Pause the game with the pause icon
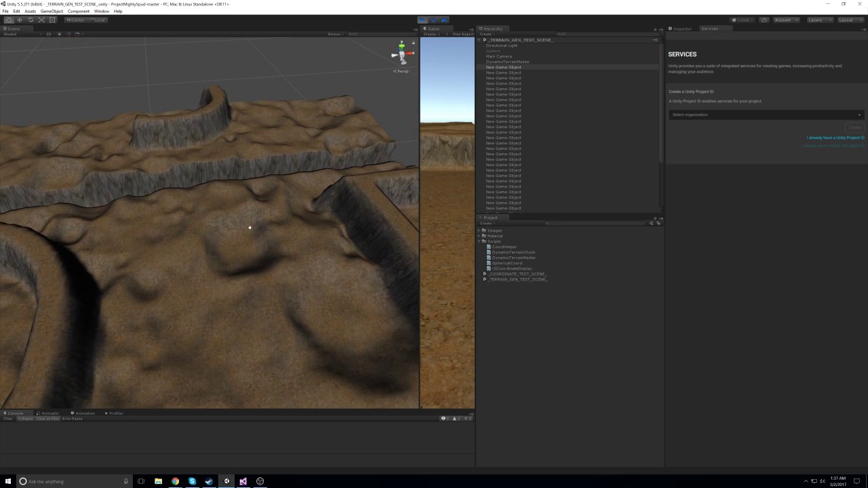 tap(434, 20)
